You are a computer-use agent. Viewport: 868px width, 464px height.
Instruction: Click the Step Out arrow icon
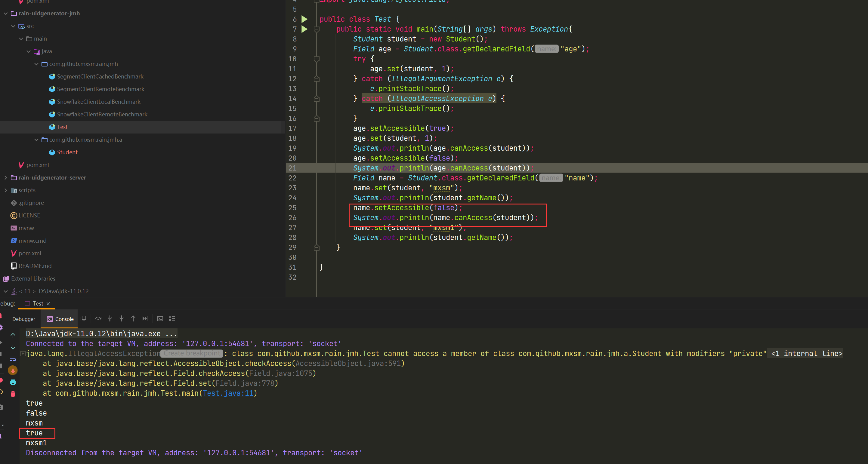133,318
